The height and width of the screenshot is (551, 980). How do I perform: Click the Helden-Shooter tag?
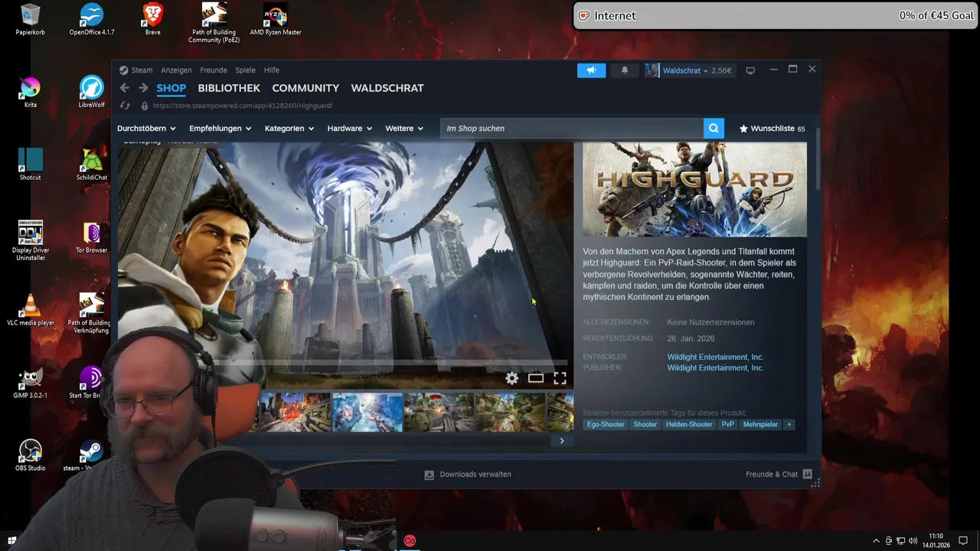[x=689, y=425]
